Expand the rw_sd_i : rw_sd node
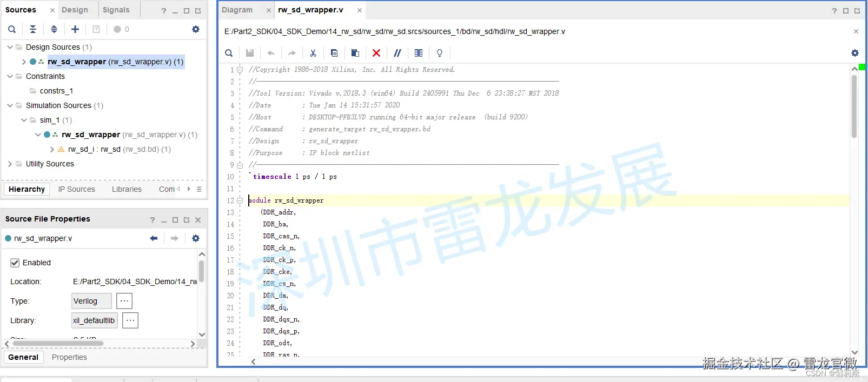Screen dimensions: 868x382 point(52,149)
